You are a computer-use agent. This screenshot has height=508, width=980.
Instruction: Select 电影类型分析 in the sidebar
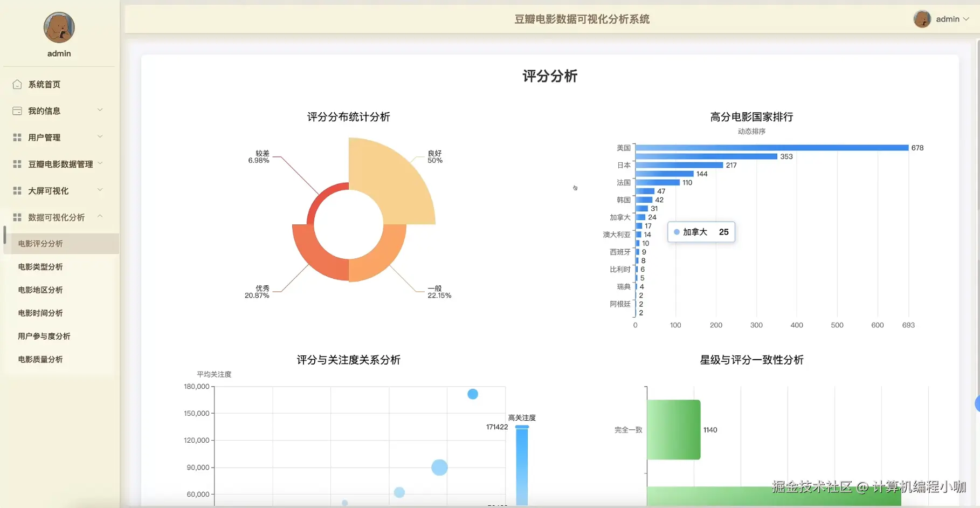[41, 266]
